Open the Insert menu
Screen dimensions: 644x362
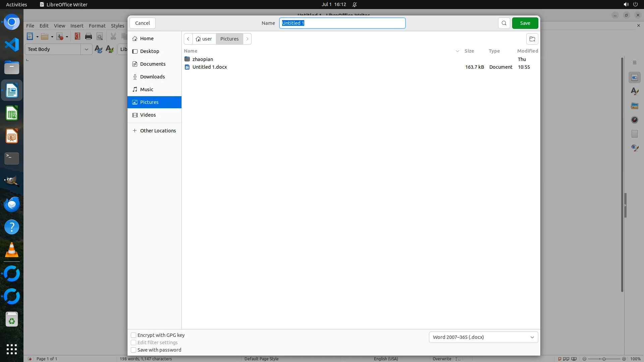coord(76,26)
